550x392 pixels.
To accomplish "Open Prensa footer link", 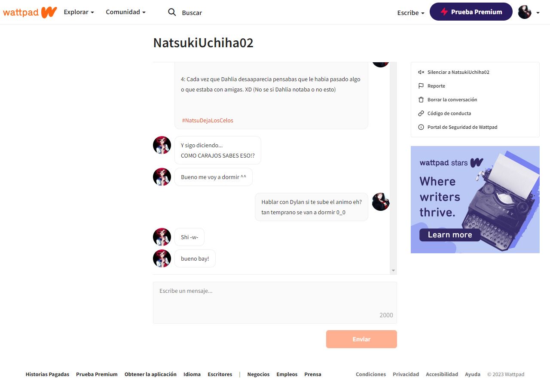I will tap(313, 374).
